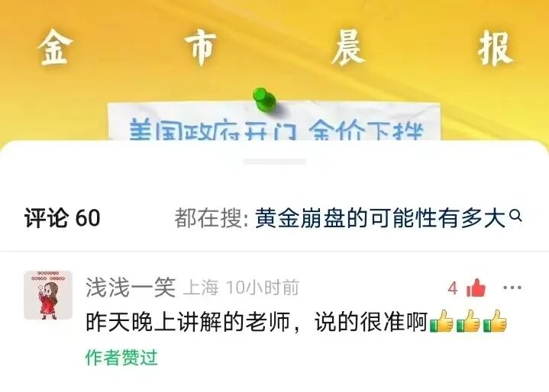
Task: Open the username 浅浅一笑
Action: [131, 288]
